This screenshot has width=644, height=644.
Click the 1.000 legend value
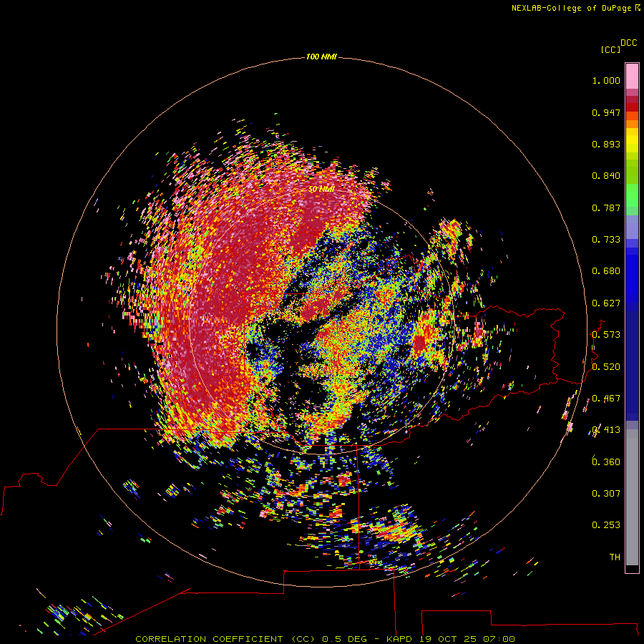[606, 80]
